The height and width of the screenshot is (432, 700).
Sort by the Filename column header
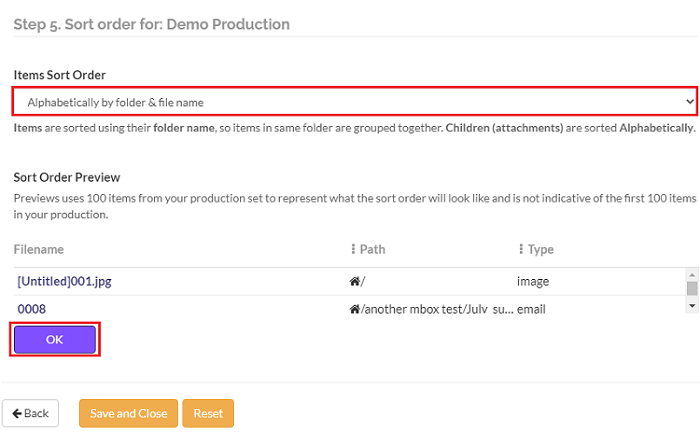click(x=41, y=249)
